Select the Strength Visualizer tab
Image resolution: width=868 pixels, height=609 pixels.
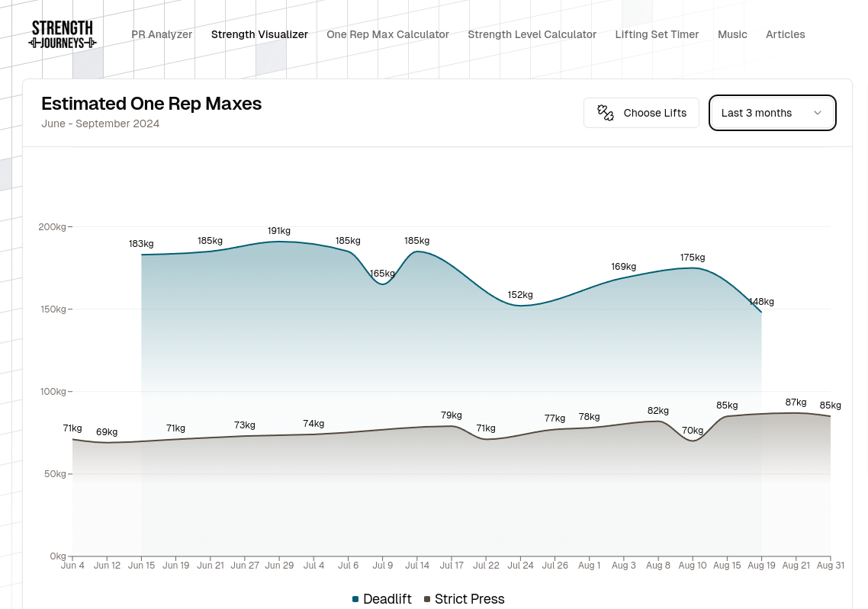tap(259, 34)
